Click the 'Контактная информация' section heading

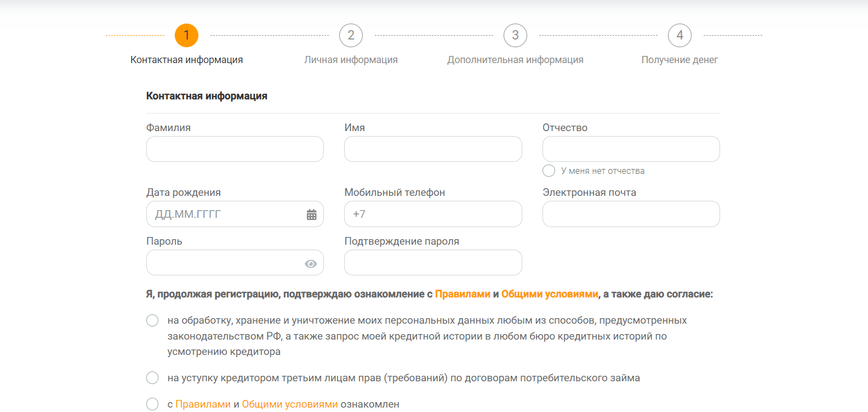pyautogui.click(x=207, y=96)
